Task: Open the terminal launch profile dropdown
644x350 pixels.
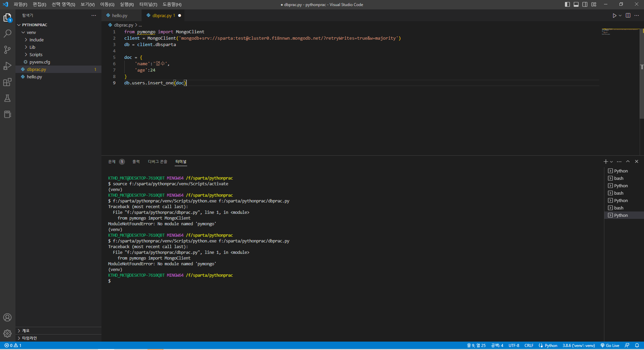Action: coord(611,162)
